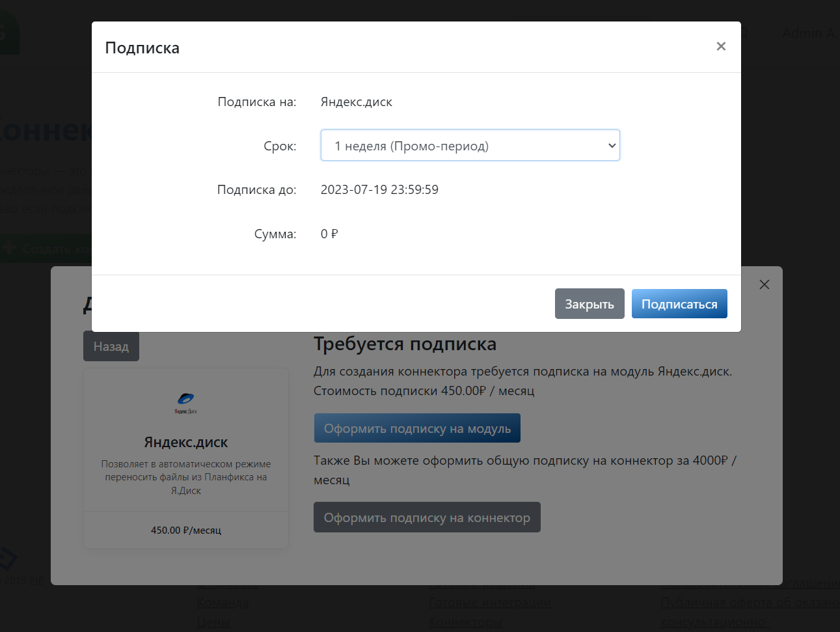Click the Подписаться button
This screenshot has height=632, width=840.
[679, 304]
